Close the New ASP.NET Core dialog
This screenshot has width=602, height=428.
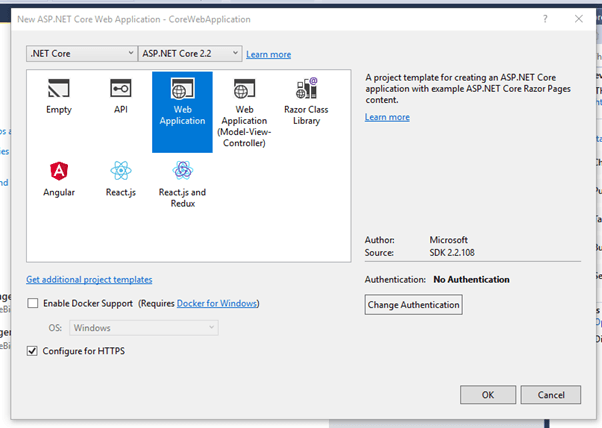(x=579, y=19)
